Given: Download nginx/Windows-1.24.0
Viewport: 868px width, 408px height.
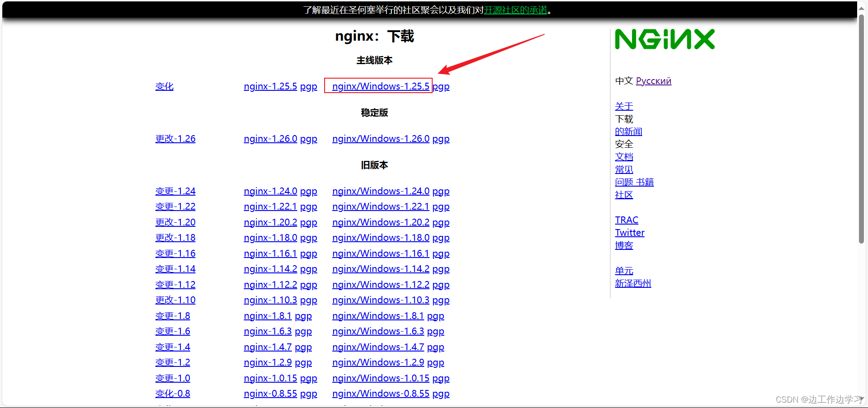Looking at the screenshot, I should [381, 191].
